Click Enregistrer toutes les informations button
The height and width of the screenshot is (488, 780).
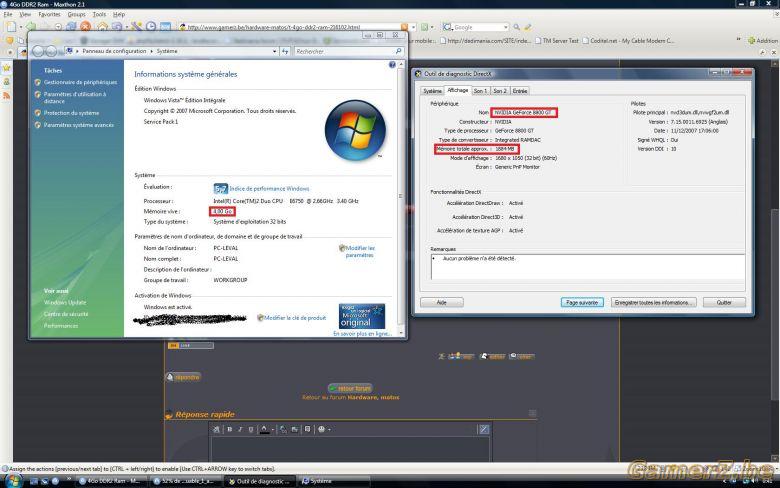pyautogui.click(x=654, y=302)
